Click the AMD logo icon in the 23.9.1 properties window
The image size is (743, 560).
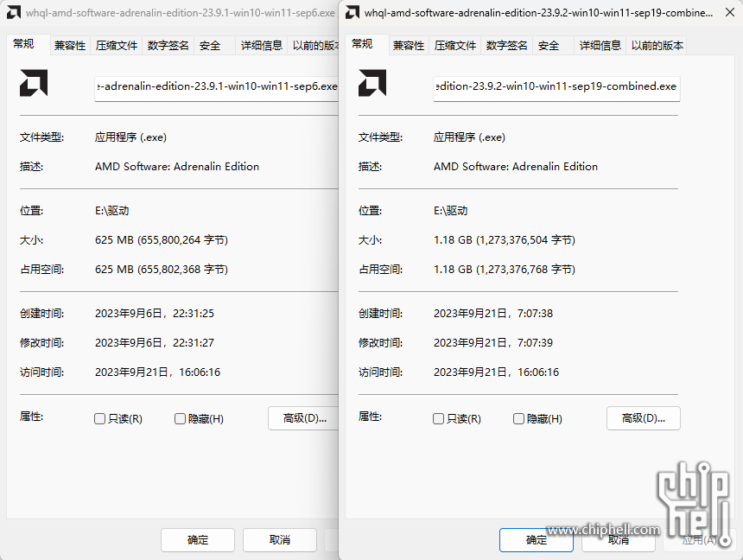click(34, 83)
